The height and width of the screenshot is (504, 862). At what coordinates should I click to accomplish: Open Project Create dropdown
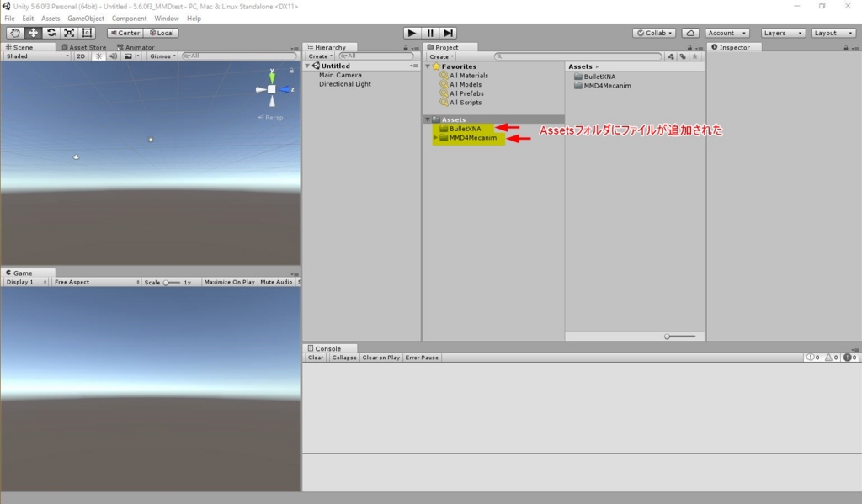pos(441,56)
